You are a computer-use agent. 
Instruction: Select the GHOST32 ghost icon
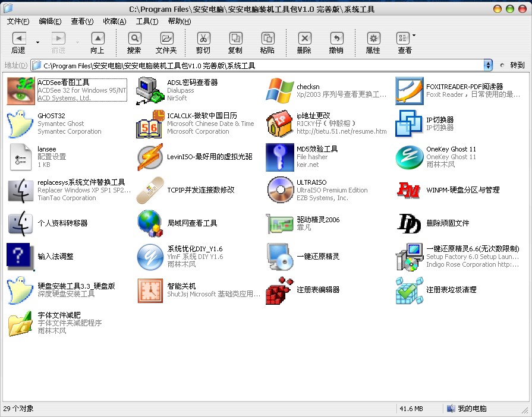pos(21,124)
